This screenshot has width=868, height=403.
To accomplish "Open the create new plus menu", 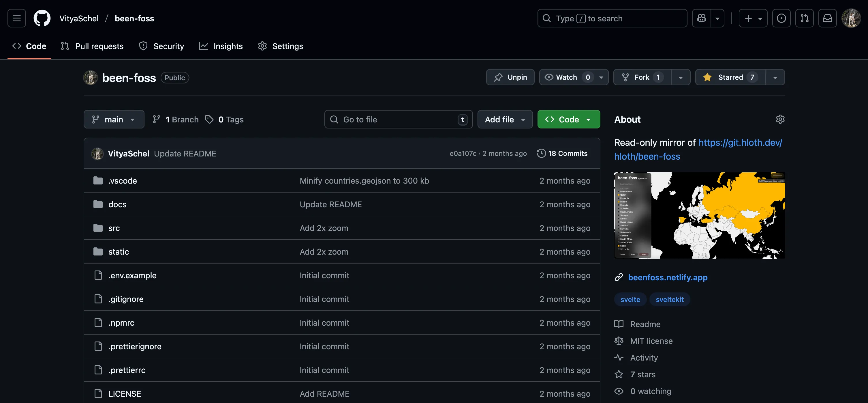I will [753, 18].
